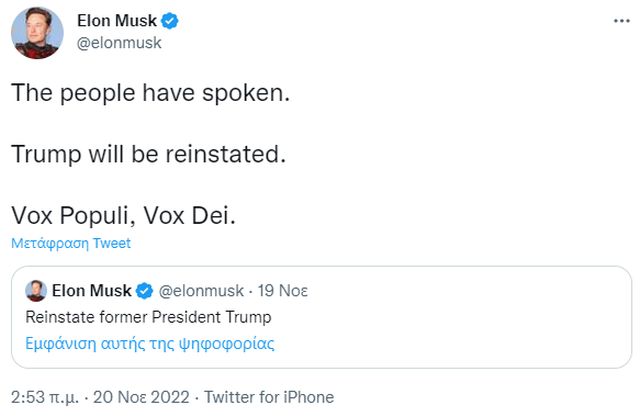Screen dimensions: 640x417
Task: Click the small avatar in the quoted tweet
Action: 35,291
